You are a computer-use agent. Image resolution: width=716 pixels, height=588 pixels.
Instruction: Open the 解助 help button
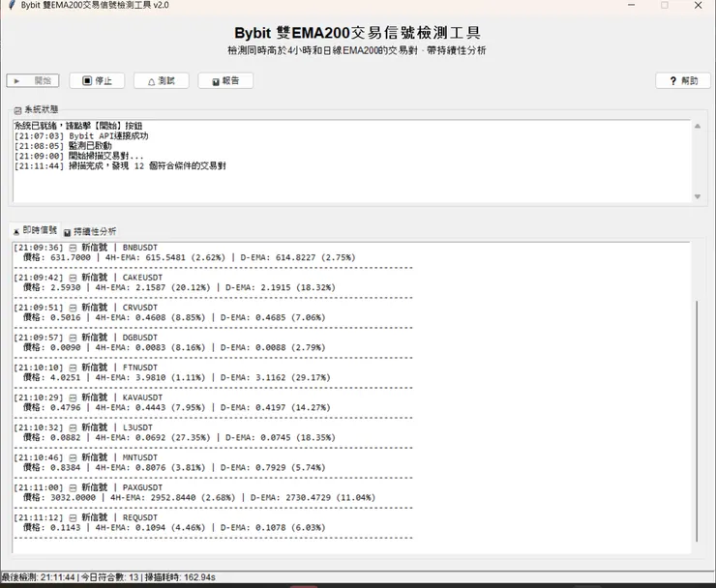[x=683, y=81]
